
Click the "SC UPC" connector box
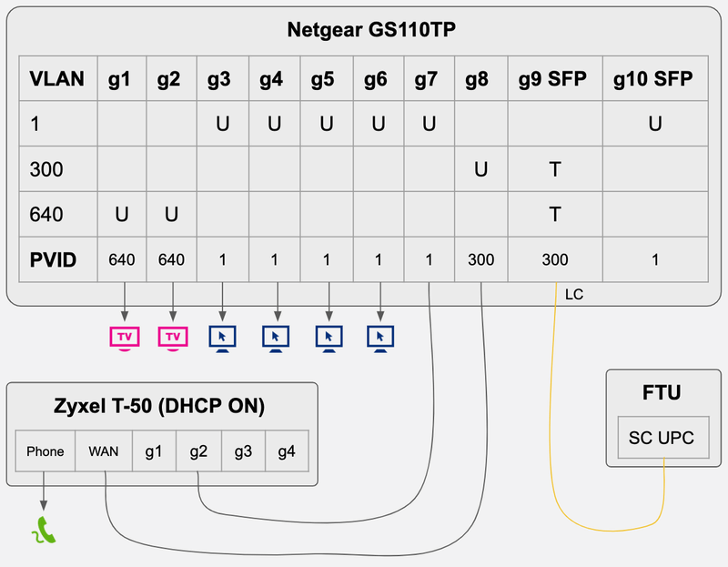pyautogui.click(x=663, y=438)
